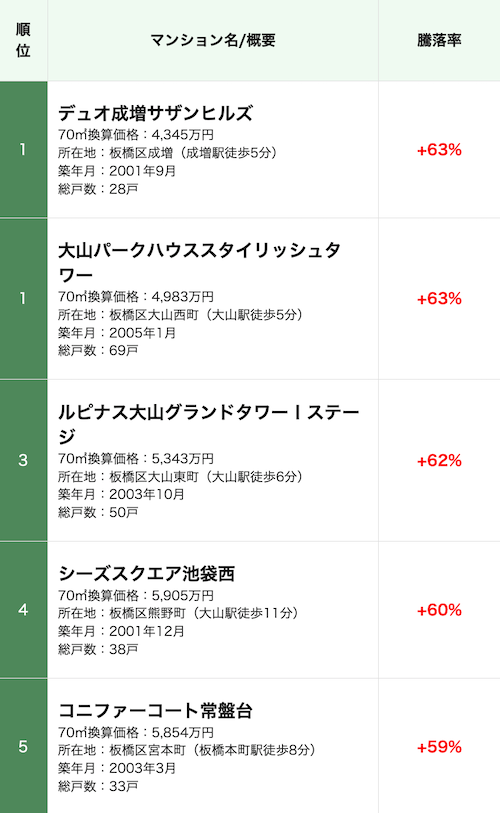Select the +62% rate value

tap(439, 460)
